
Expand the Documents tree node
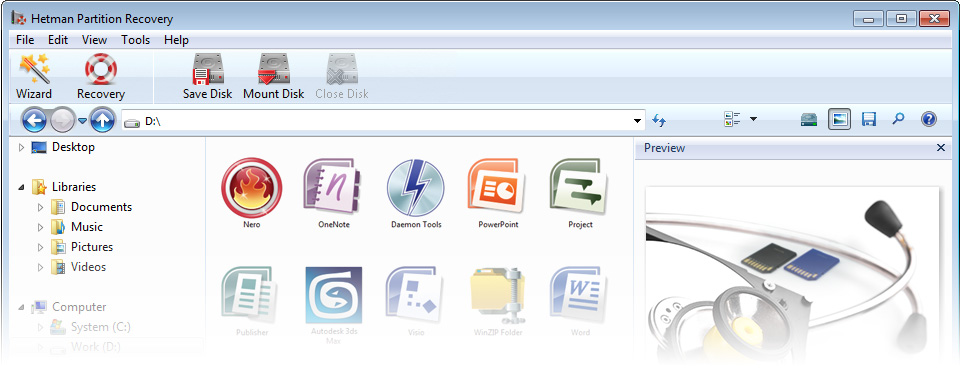coord(40,207)
